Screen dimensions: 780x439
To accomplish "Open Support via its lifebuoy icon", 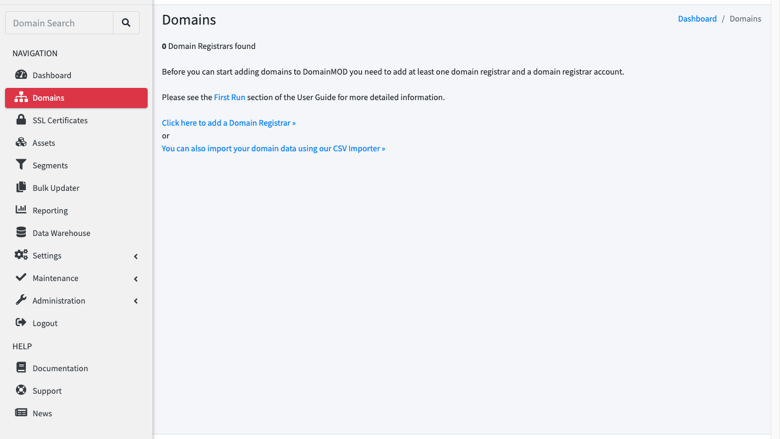I will pos(21,390).
